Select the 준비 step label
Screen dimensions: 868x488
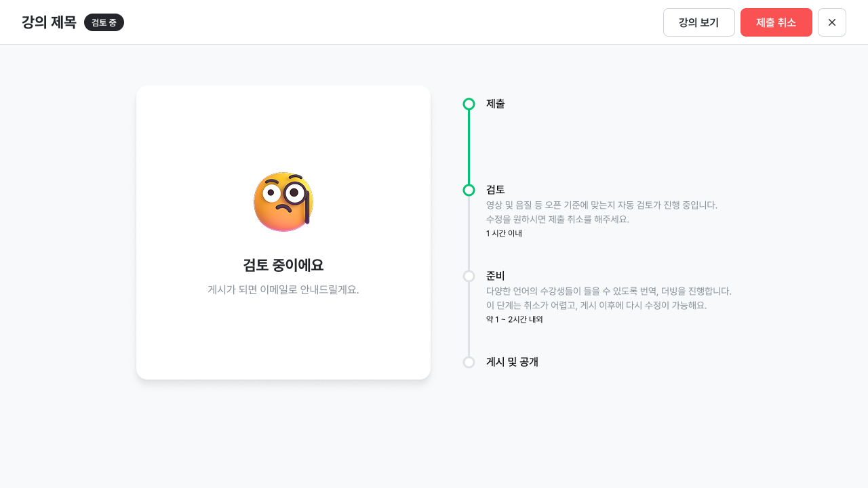(x=495, y=276)
